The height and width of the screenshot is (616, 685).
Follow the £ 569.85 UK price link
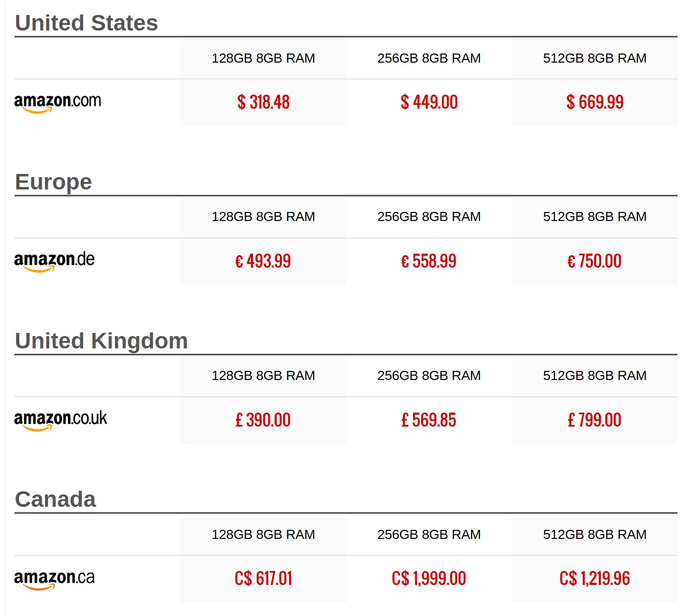[429, 420]
